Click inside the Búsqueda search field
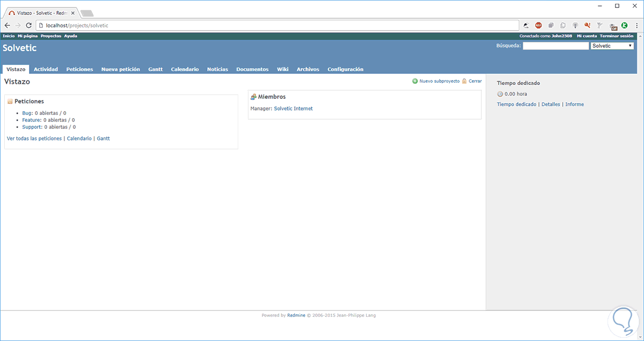This screenshot has width=644, height=341. tap(555, 45)
